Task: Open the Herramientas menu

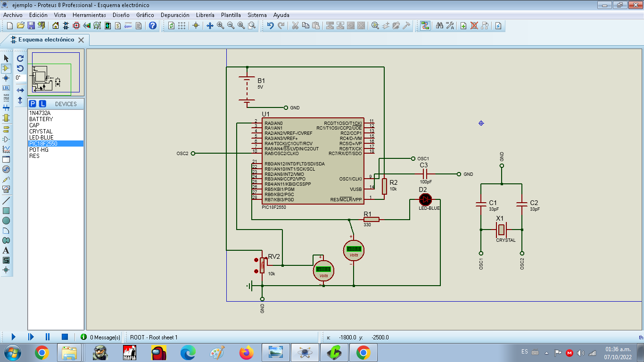Action: [x=89, y=15]
